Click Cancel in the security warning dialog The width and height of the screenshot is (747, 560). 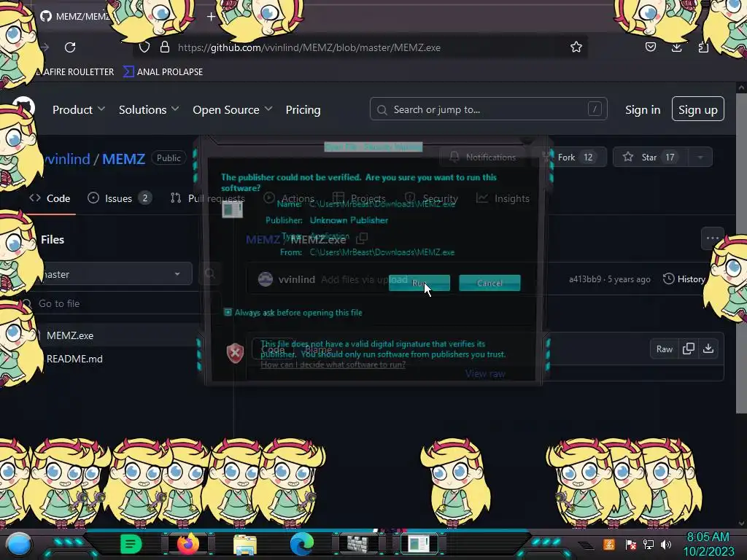tap(489, 283)
